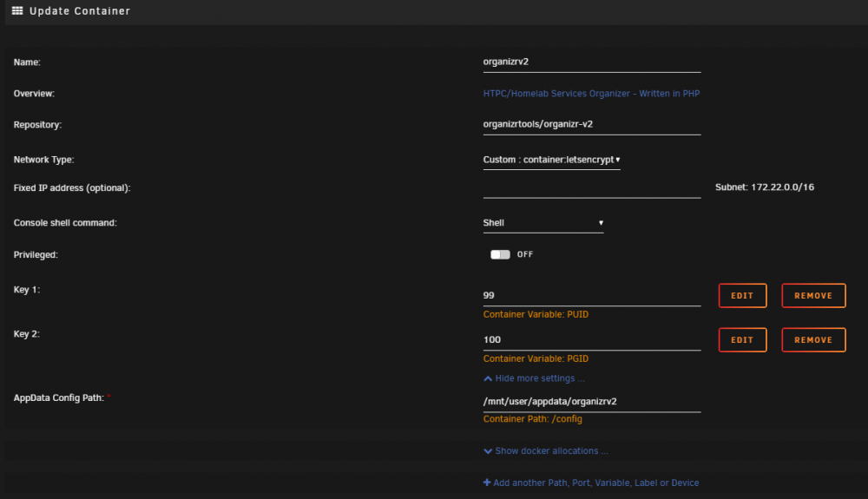Screen dimensions: 868x499
Task: Open the Console shell command dropdown
Action: click(543, 223)
